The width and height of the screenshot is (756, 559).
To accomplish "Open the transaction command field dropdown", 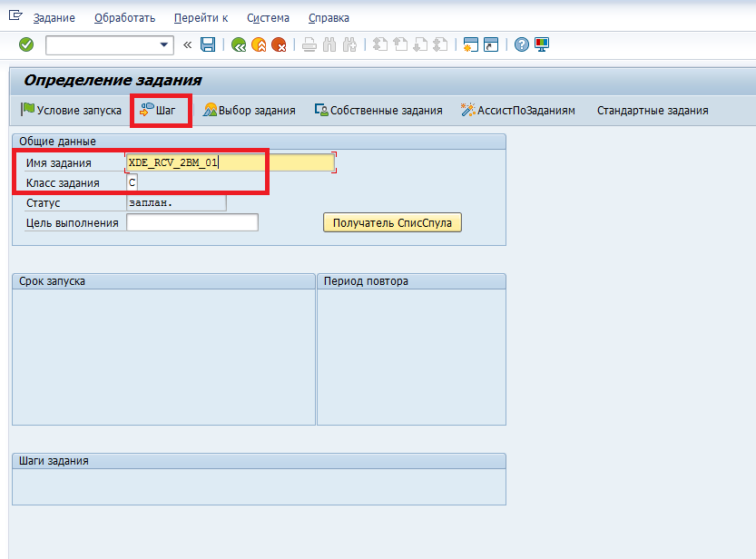I will 164,44.
